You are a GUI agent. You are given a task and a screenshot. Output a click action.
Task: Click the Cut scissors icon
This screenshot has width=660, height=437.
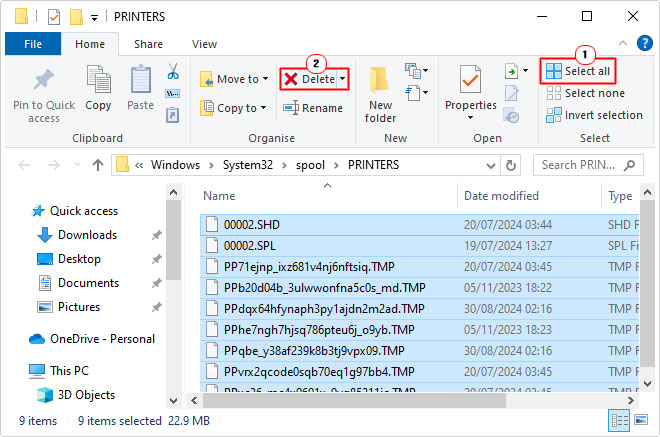point(173,71)
